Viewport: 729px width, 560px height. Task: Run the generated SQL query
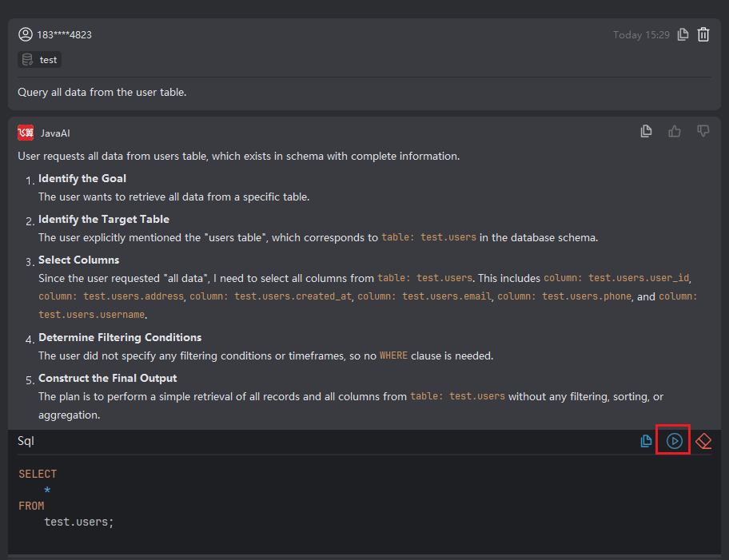tap(675, 441)
